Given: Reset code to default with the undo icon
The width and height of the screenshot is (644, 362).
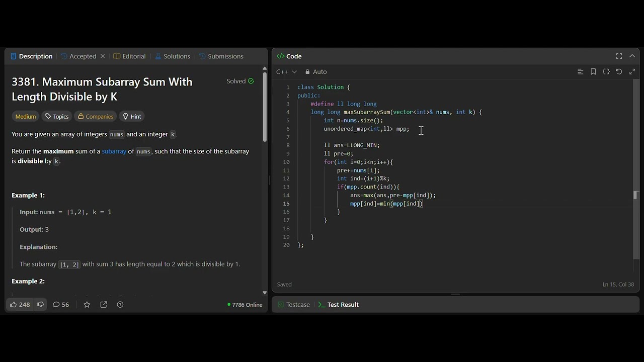Looking at the screenshot, I should tap(619, 72).
